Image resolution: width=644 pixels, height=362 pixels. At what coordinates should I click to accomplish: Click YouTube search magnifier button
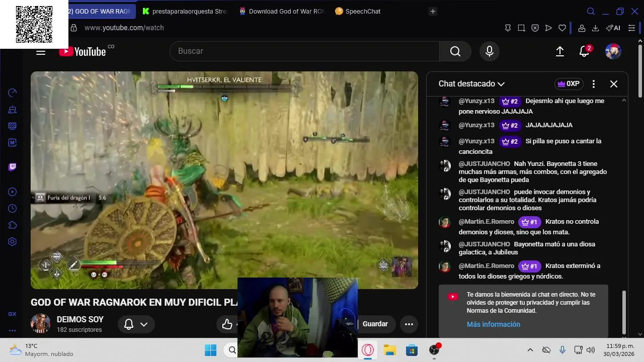(455, 51)
